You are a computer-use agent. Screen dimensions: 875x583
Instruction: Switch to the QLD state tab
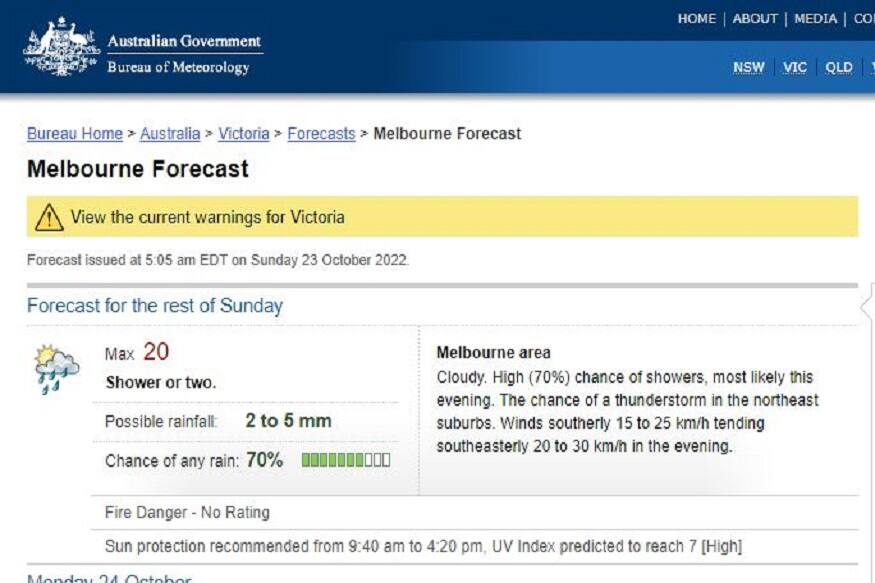coord(839,67)
